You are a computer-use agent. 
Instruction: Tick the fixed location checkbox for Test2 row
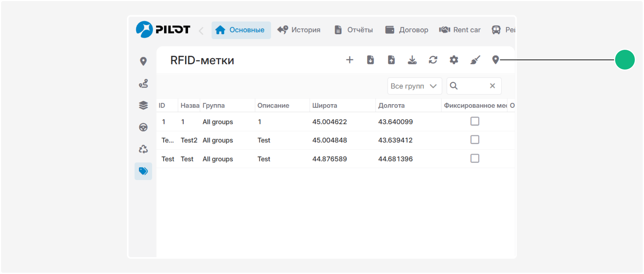475,140
